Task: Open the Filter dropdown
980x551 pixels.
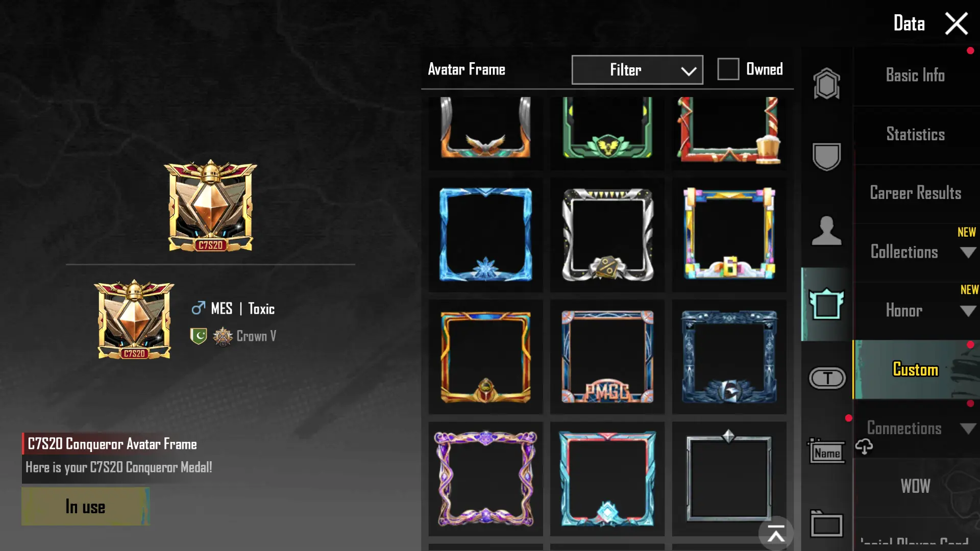Action: pyautogui.click(x=637, y=70)
